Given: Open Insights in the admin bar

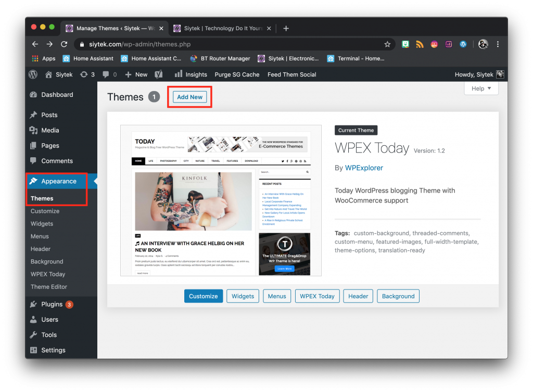Looking at the screenshot, I should (x=191, y=74).
